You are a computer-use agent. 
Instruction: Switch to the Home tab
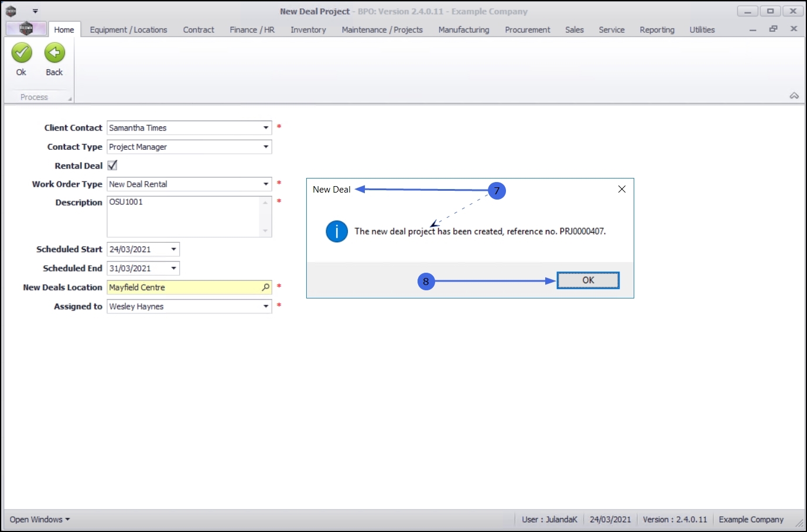click(64, 30)
